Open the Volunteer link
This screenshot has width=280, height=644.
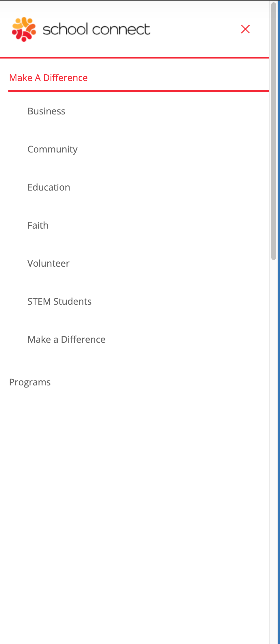(x=48, y=263)
